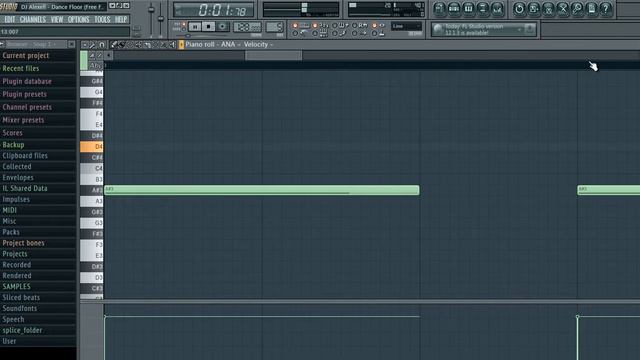Open the CHANNELS menu
Image resolution: width=640 pixels, height=360 pixels.
coord(33,19)
